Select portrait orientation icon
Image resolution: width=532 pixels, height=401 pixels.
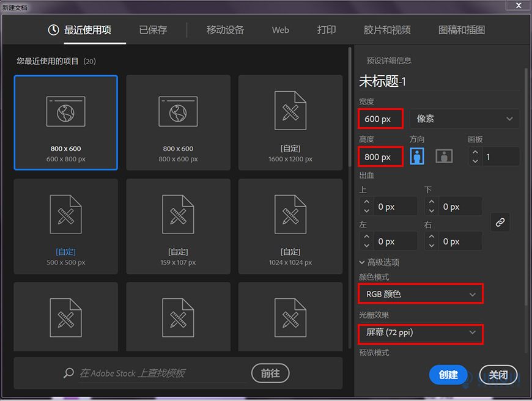pyautogui.click(x=417, y=156)
